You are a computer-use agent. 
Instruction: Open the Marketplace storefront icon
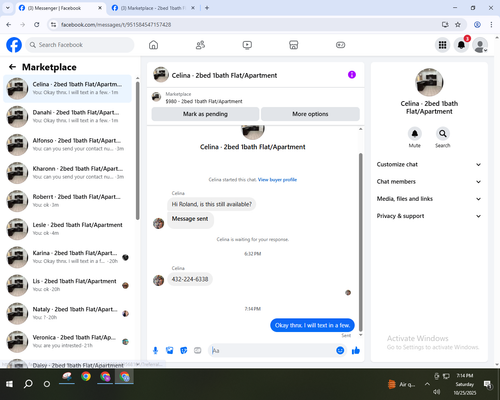294,45
